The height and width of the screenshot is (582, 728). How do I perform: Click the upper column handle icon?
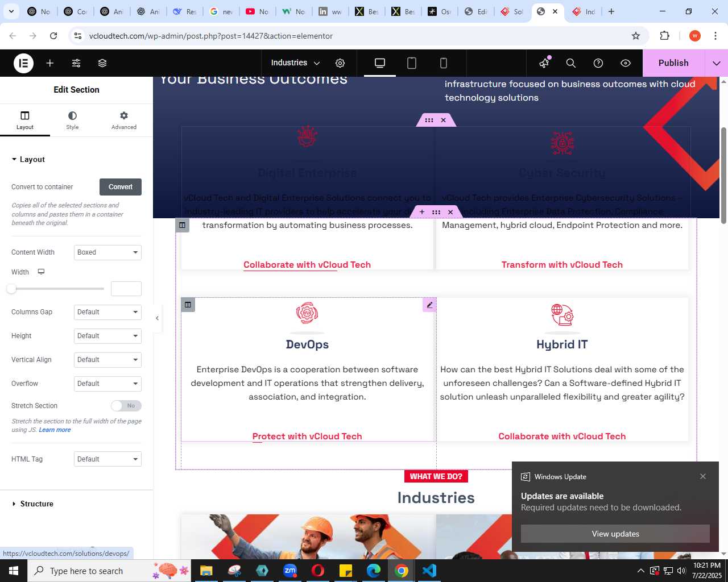click(x=182, y=225)
